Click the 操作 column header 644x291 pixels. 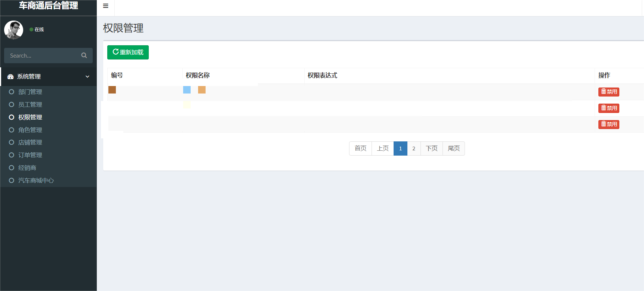(604, 75)
